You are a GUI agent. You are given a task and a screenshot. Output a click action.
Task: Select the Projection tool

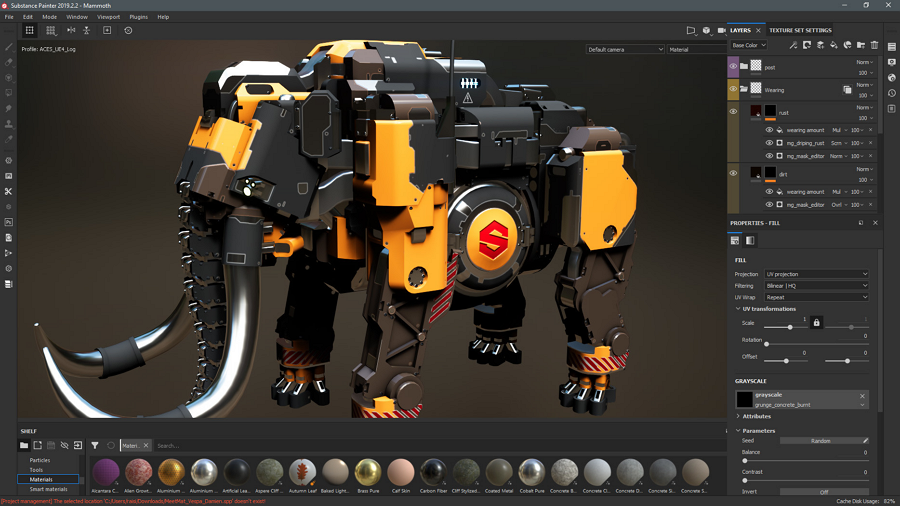(9, 77)
